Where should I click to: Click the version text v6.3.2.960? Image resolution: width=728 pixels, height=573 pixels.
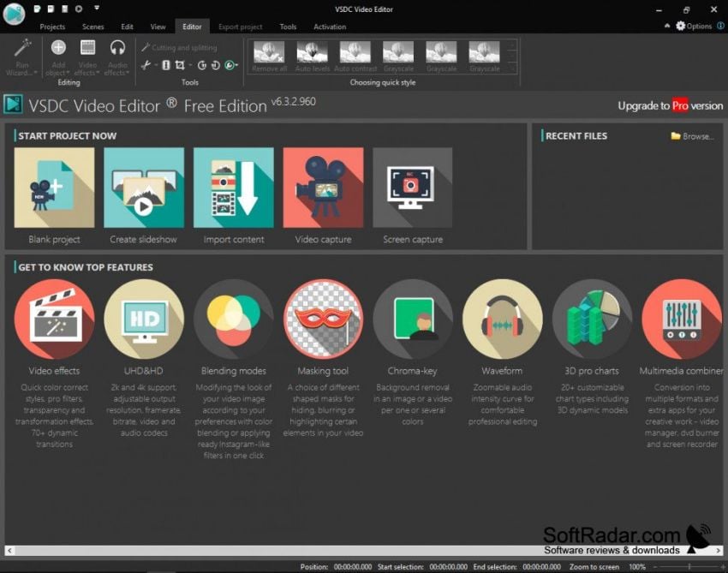(294, 101)
